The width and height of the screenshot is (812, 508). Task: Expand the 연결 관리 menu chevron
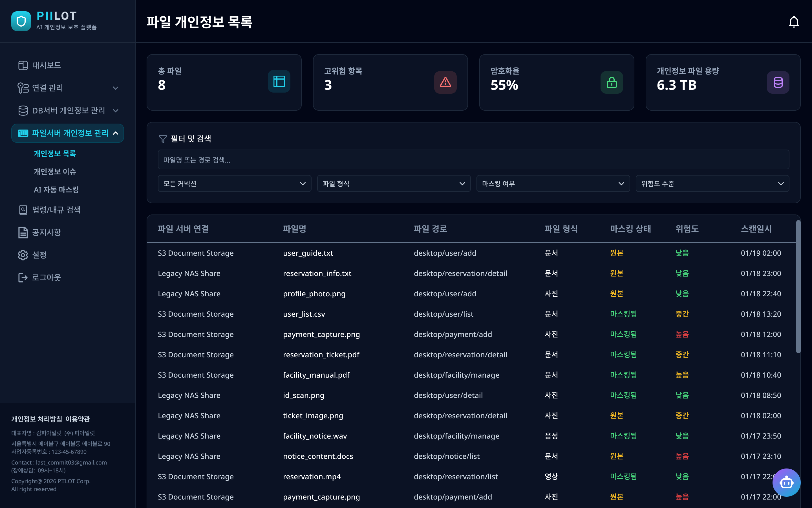click(x=115, y=88)
